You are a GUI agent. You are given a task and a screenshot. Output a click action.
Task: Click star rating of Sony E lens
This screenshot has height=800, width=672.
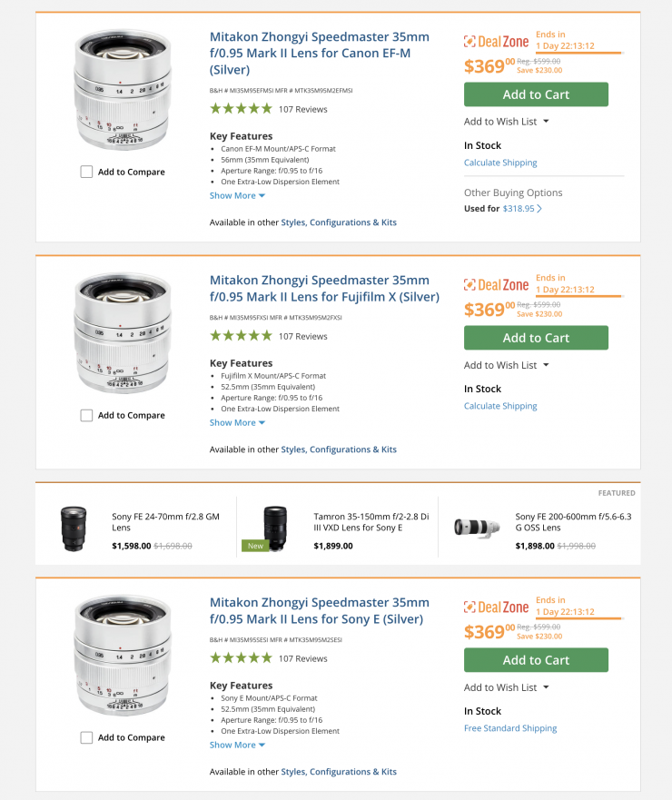(241, 658)
